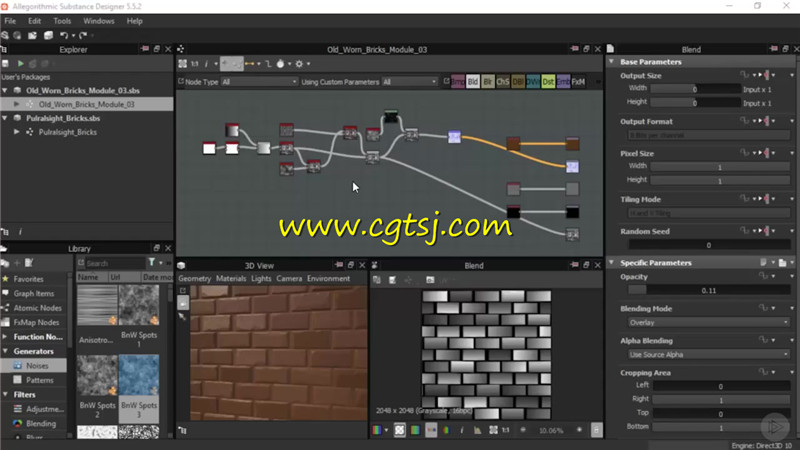Open the Atomic Nodes library category
This screenshot has width=800, height=450.
tap(37, 308)
